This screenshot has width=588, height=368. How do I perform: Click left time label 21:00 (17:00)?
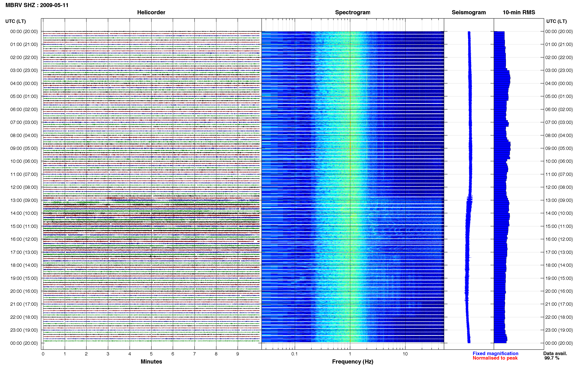tap(24, 304)
